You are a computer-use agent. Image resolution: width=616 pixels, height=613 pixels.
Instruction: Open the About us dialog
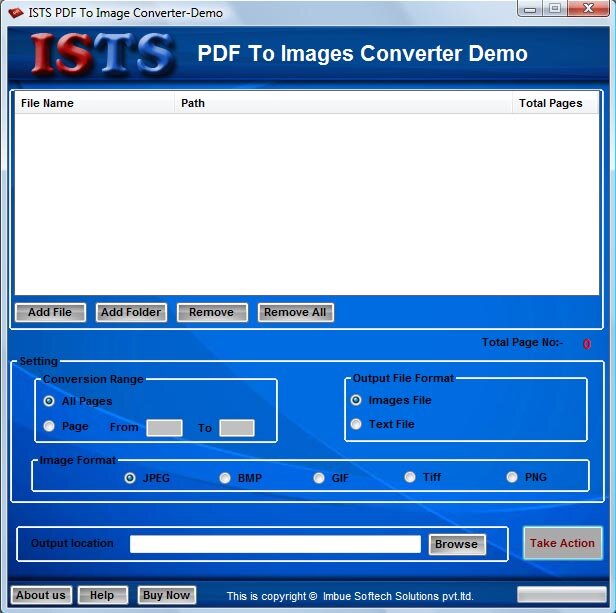[x=41, y=595]
